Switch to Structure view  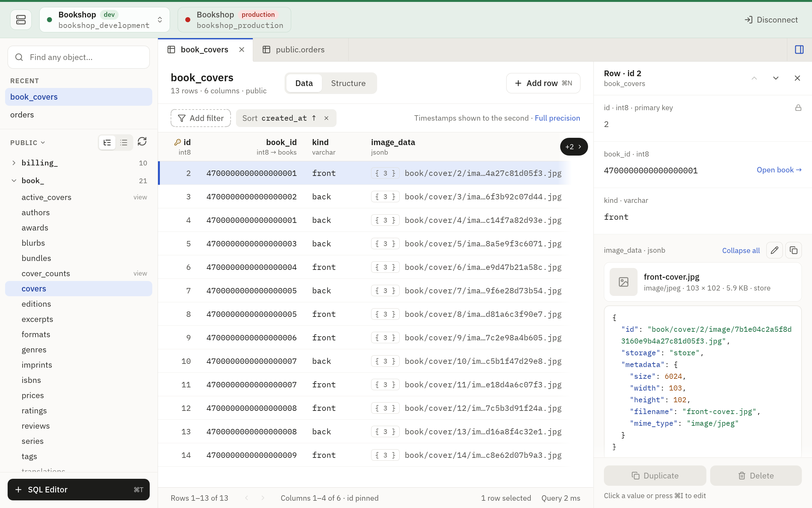[x=348, y=83]
